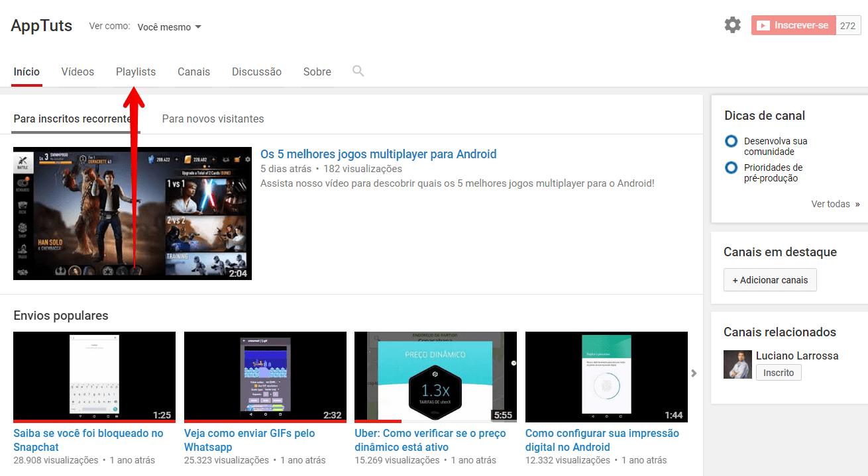The width and height of the screenshot is (868, 476).
Task: Open the Playlists tab
Action: pos(136,71)
